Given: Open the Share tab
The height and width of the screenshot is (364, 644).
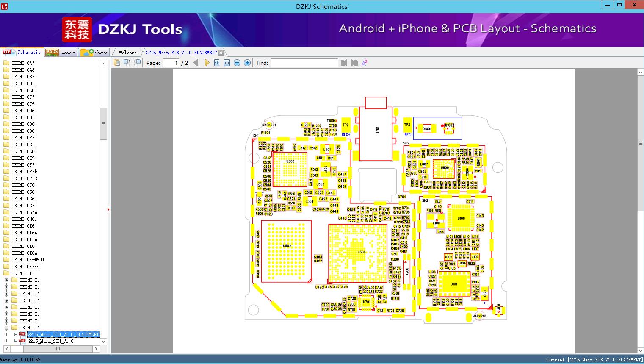Looking at the screenshot, I should (x=94, y=52).
